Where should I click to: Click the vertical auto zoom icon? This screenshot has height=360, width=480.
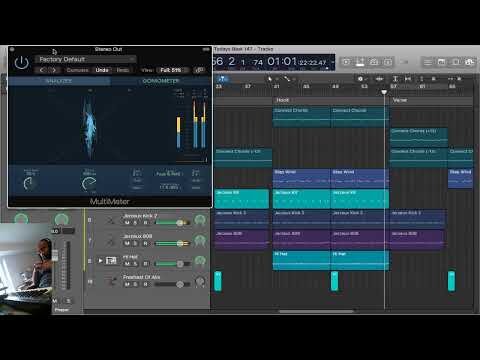point(395,79)
